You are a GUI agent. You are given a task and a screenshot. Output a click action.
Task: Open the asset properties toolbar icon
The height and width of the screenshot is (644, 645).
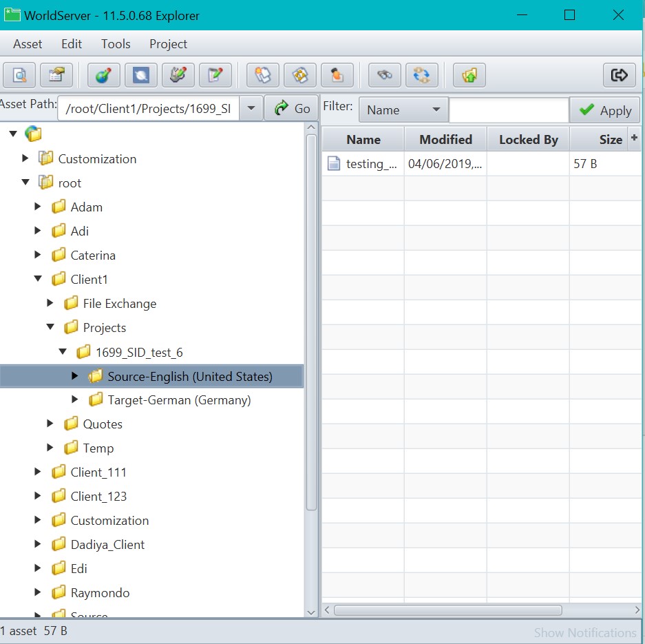point(56,75)
